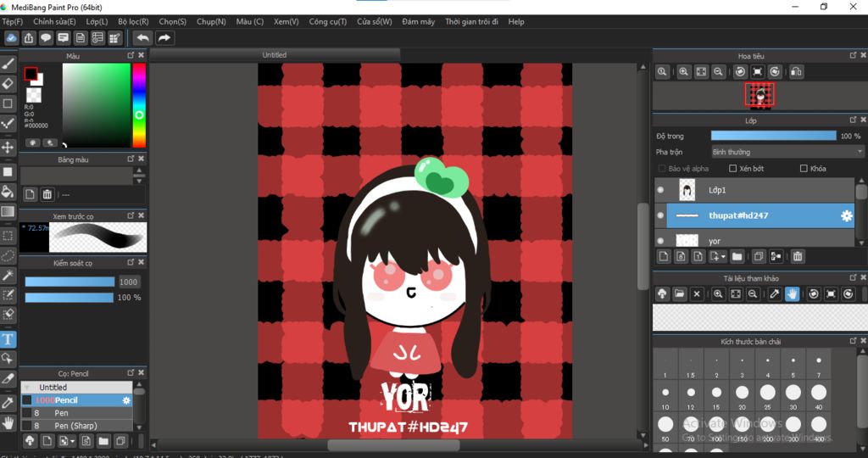Image resolution: width=868 pixels, height=458 pixels.
Task: Undock the Màu color panel
Action: click(x=131, y=55)
